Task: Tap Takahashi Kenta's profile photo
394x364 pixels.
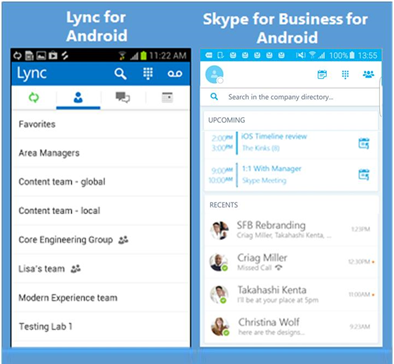Action: 219,295
